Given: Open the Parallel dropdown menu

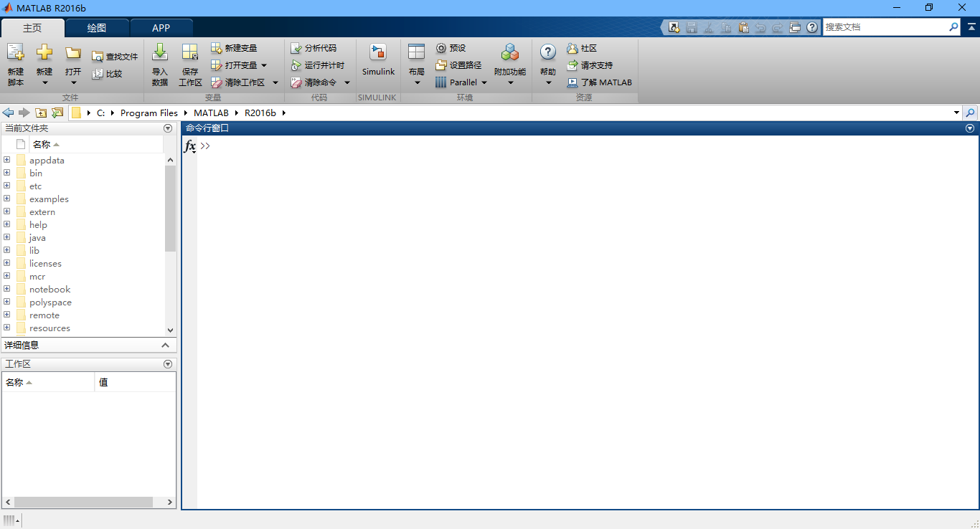Looking at the screenshot, I should point(484,82).
